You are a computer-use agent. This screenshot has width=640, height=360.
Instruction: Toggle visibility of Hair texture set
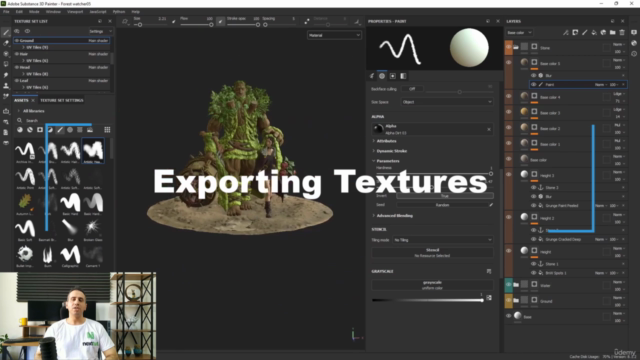click(x=17, y=54)
